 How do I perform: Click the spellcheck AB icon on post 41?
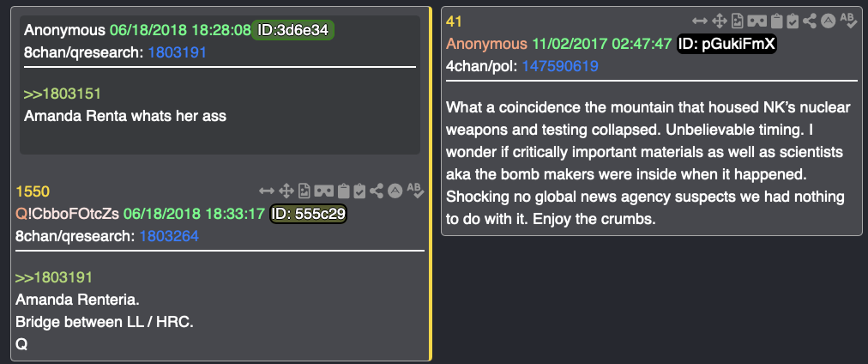tap(848, 20)
